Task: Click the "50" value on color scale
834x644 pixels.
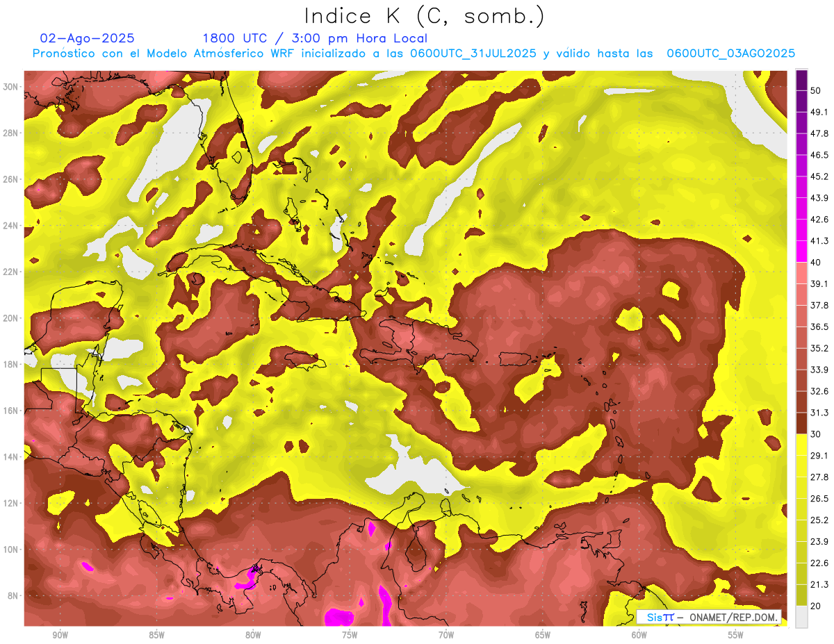Action: 816,90
